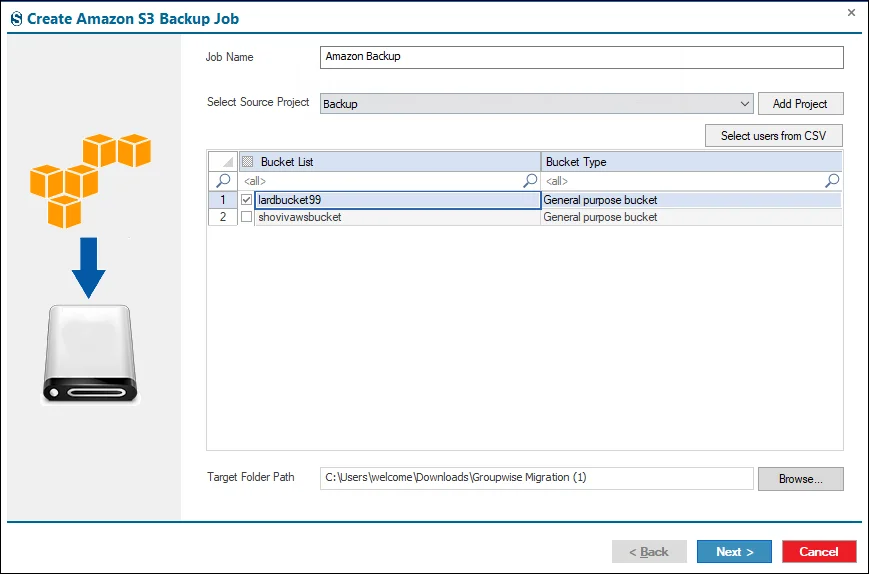Open the Select Source Project dropdown
Viewport: 869px width, 574px height.
744,104
